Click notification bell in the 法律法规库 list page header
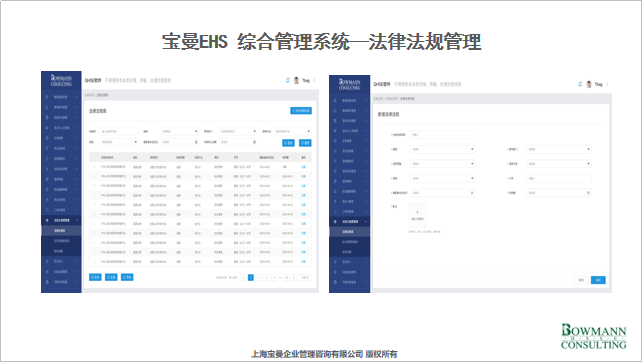643x363 pixels. click(x=287, y=80)
